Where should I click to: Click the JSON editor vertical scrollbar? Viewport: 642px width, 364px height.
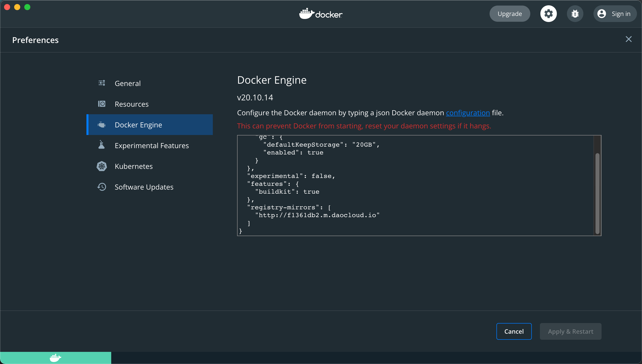point(597,193)
